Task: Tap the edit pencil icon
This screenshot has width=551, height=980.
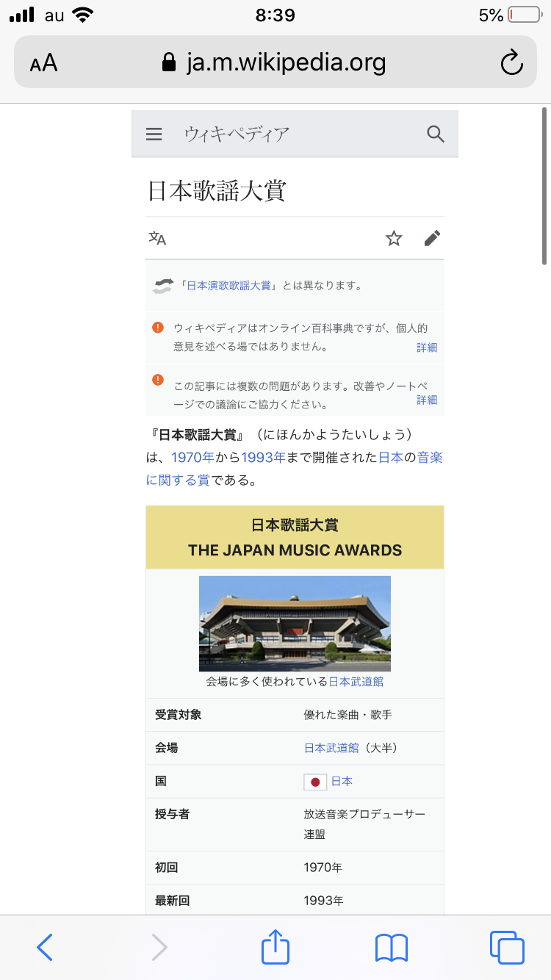Action: (x=433, y=238)
